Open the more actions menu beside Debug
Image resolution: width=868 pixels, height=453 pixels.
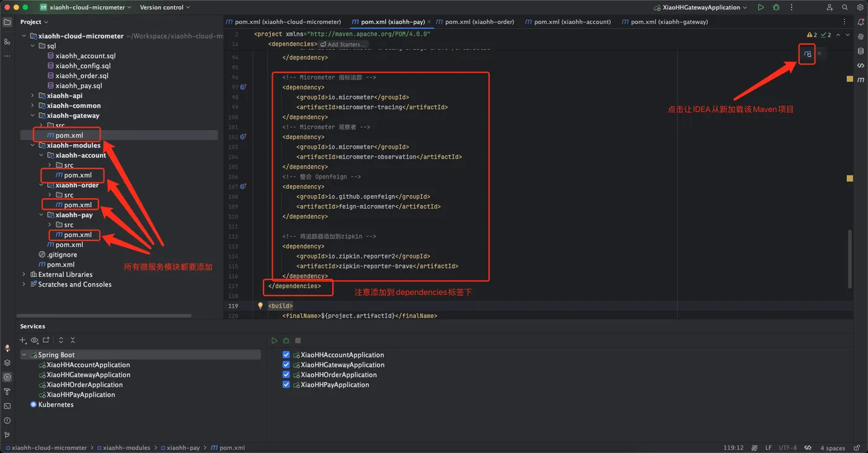pyautogui.click(x=792, y=7)
